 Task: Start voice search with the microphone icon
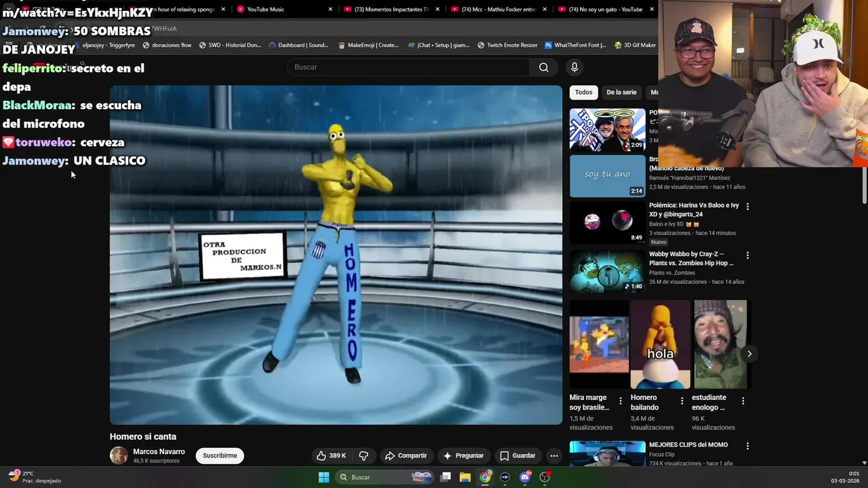click(574, 67)
